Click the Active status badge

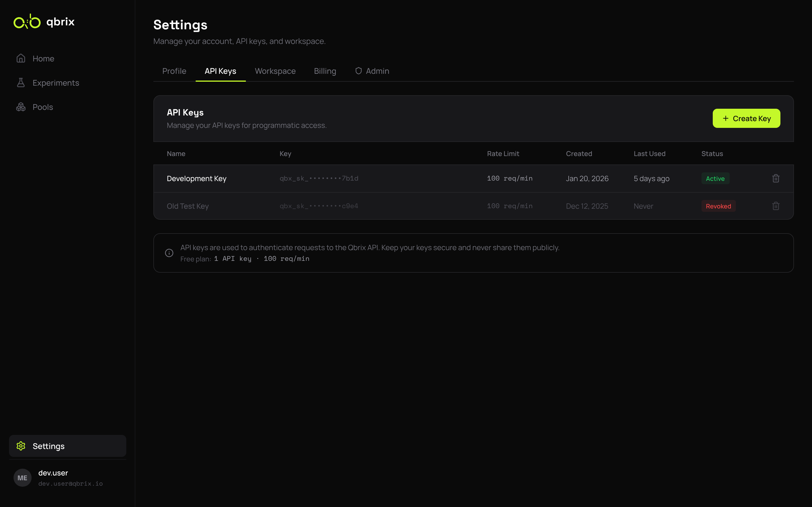pos(715,178)
